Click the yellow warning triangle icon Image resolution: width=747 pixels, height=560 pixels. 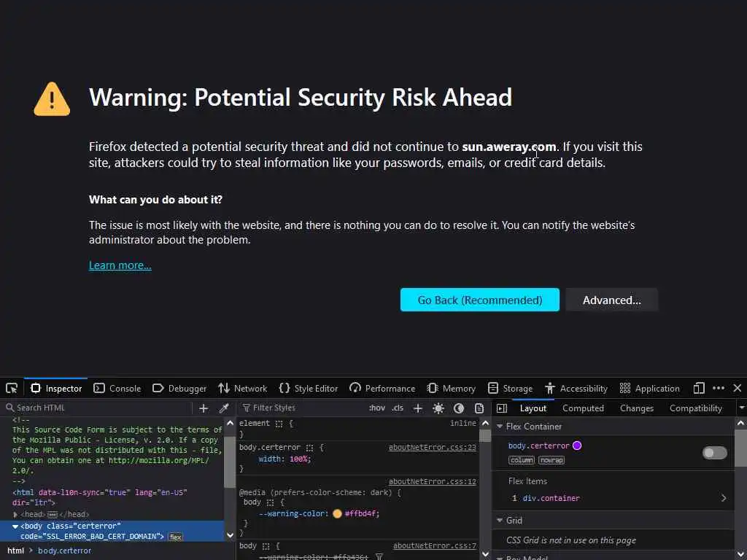(52, 98)
